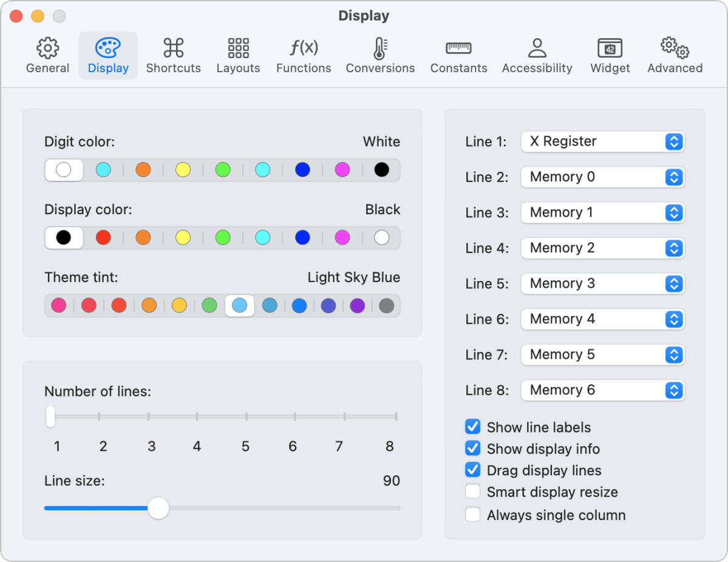Viewport: 728px width, 562px height.
Task: Set number of lines to 4 tick
Action: click(197, 416)
